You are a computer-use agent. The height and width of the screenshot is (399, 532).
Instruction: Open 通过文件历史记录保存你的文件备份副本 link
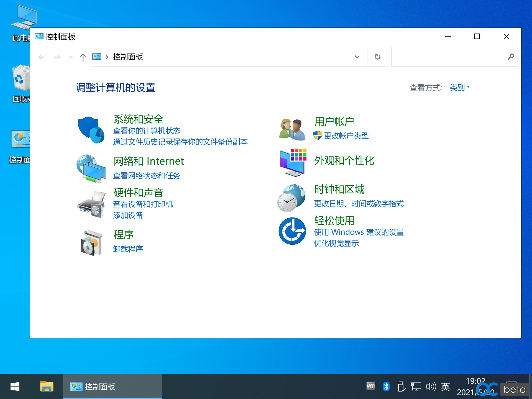[180, 142]
